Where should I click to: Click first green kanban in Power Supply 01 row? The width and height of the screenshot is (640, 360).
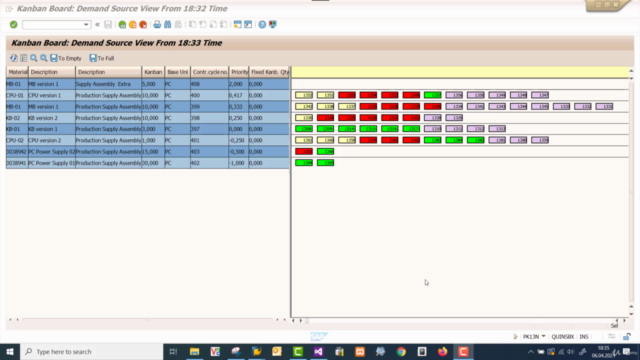coord(304,163)
